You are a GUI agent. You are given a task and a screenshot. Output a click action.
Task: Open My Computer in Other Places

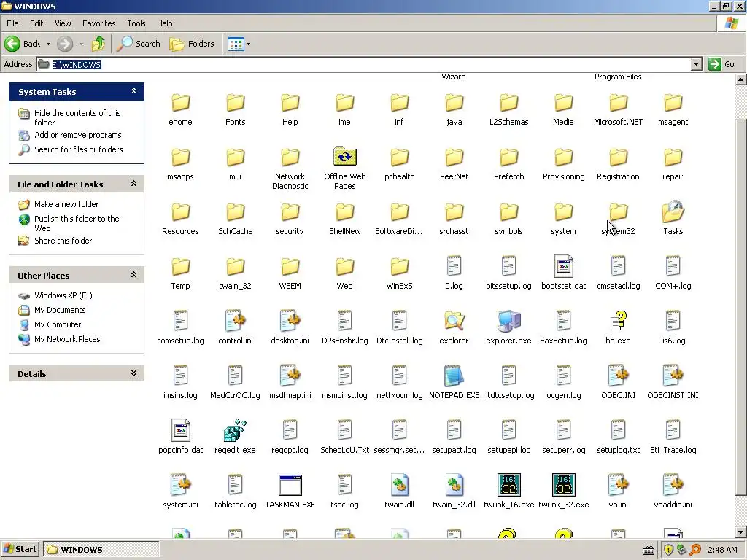click(57, 324)
